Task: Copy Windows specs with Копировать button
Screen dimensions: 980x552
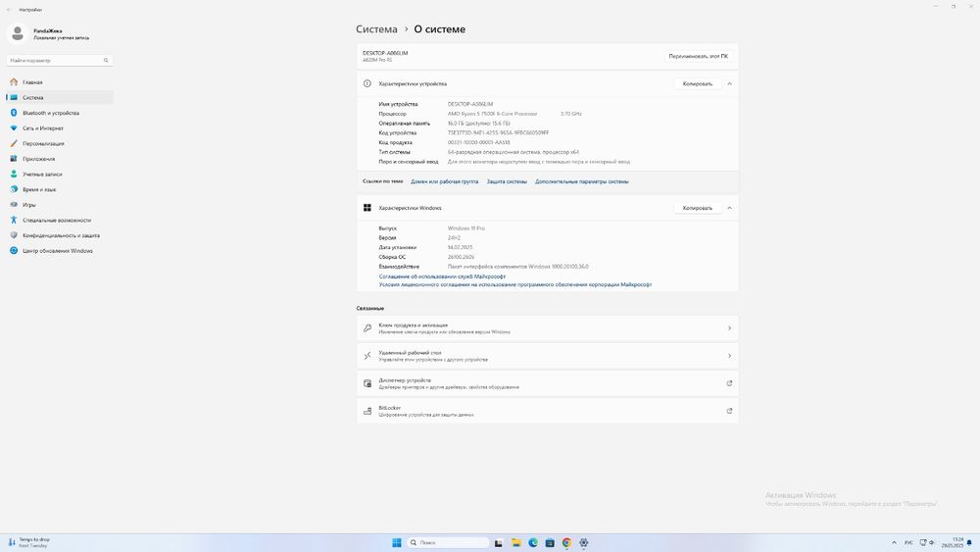Action: coord(698,208)
